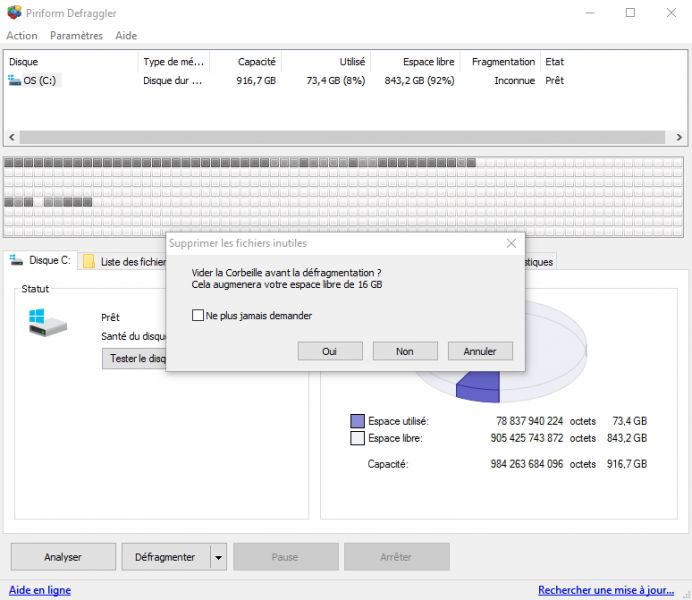Click the Piriform Defraggler logo icon
The height and width of the screenshot is (600, 692).
[x=14, y=12]
